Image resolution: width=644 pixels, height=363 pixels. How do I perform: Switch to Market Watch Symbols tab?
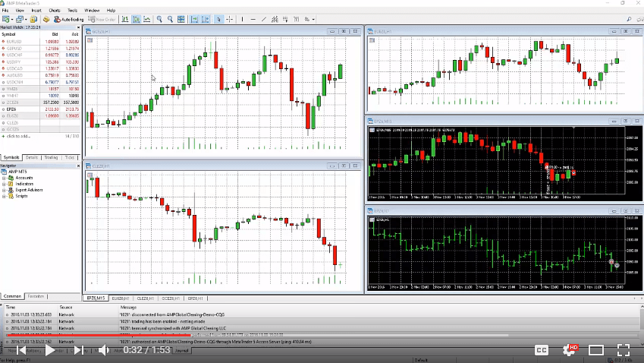(11, 157)
